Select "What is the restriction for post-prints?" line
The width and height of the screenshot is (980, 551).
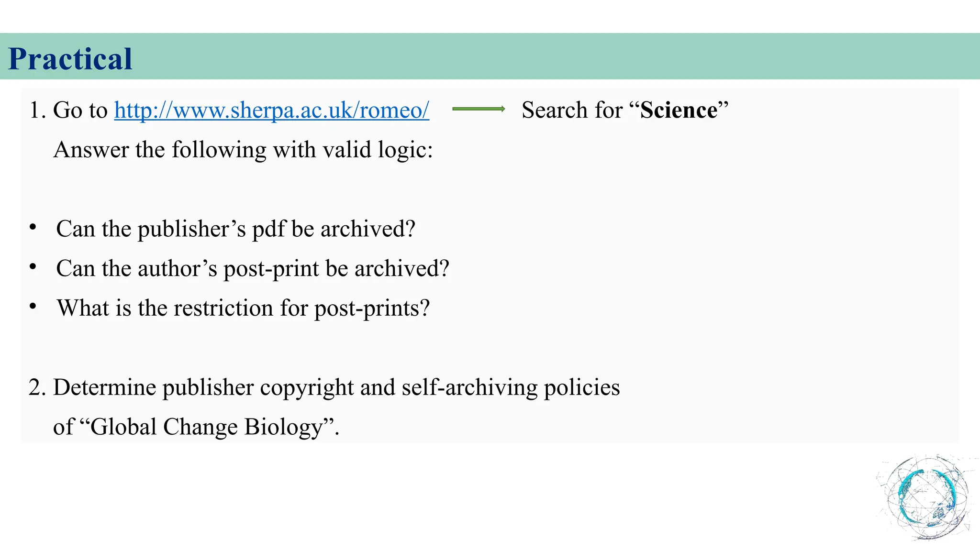pos(243,309)
